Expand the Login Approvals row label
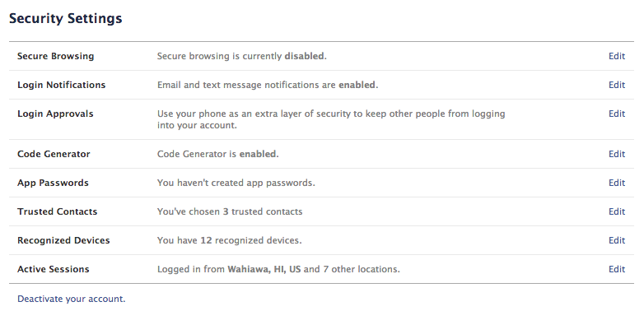The image size is (644, 311). pyautogui.click(x=55, y=114)
